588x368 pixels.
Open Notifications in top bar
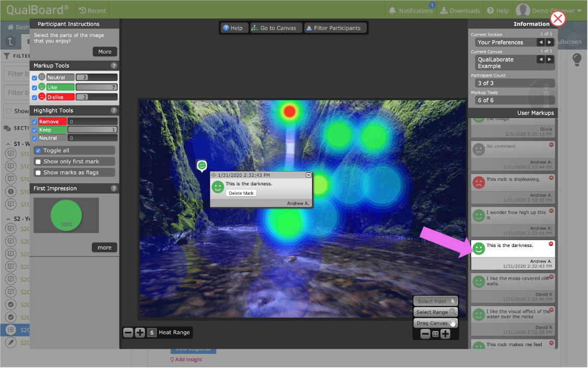point(411,10)
